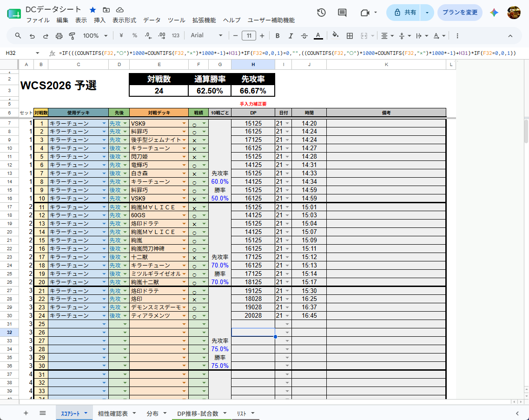Switch to the 相性確認表 tab

[x=112, y=413]
